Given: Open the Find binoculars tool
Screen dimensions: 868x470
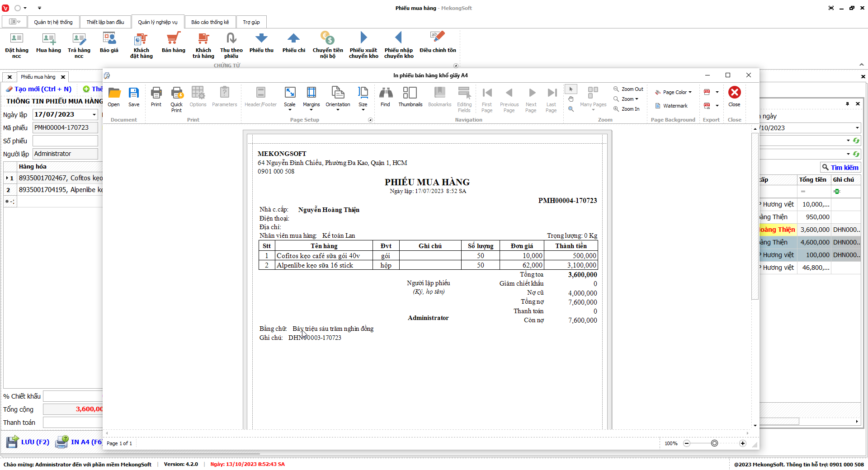Looking at the screenshot, I should [x=385, y=96].
